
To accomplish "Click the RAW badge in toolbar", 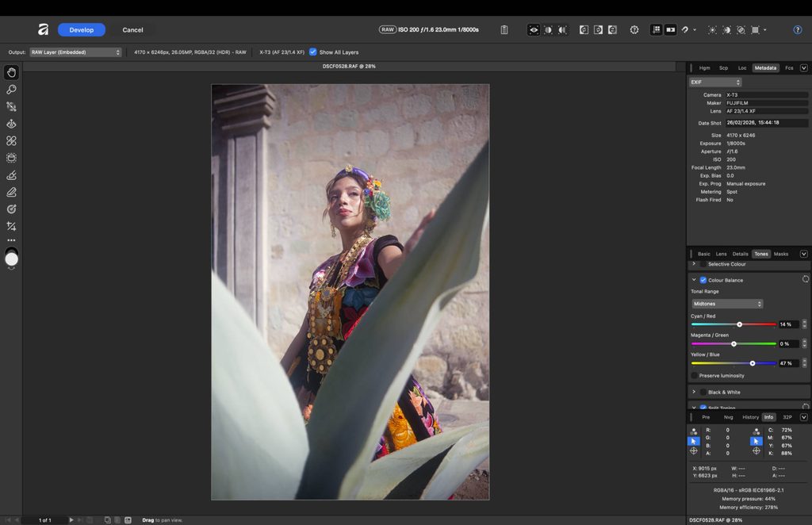I will pos(387,29).
